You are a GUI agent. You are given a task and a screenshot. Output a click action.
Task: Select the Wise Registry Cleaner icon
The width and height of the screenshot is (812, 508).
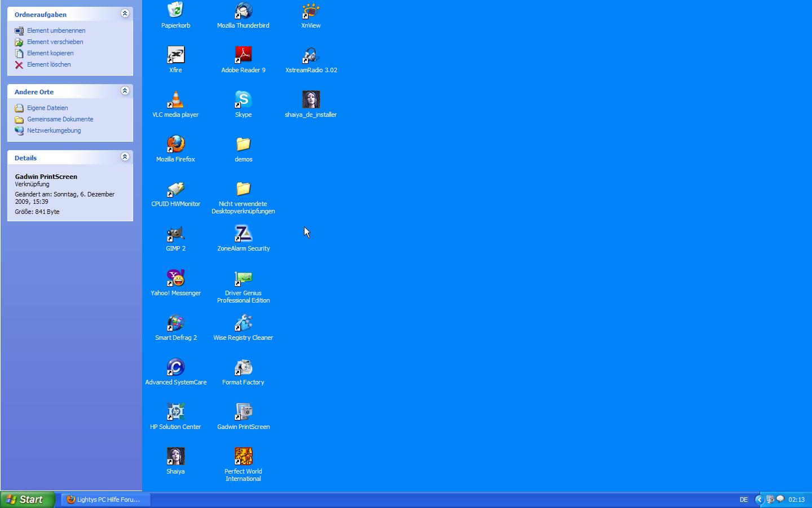coord(243,322)
